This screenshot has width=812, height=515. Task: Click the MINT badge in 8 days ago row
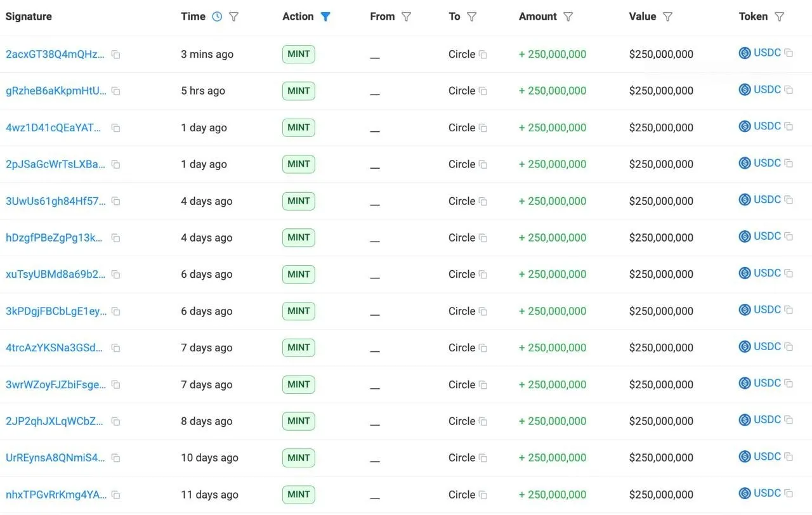pos(298,421)
